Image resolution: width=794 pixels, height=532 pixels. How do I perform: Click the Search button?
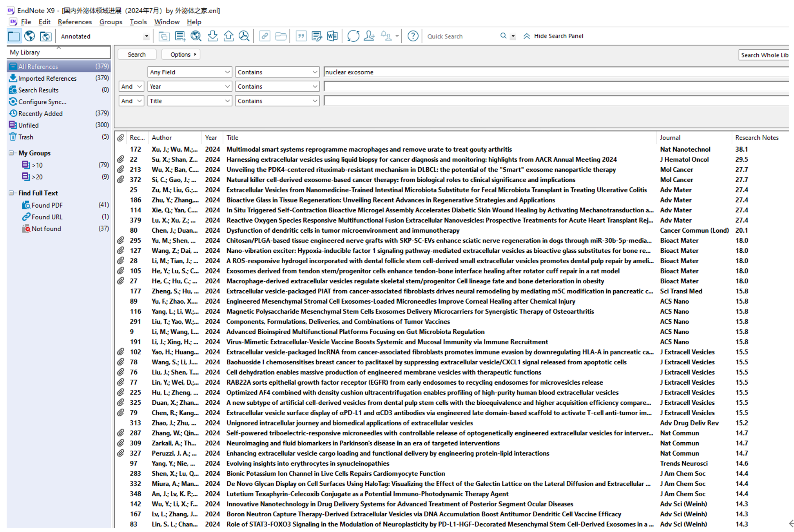coord(137,54)
